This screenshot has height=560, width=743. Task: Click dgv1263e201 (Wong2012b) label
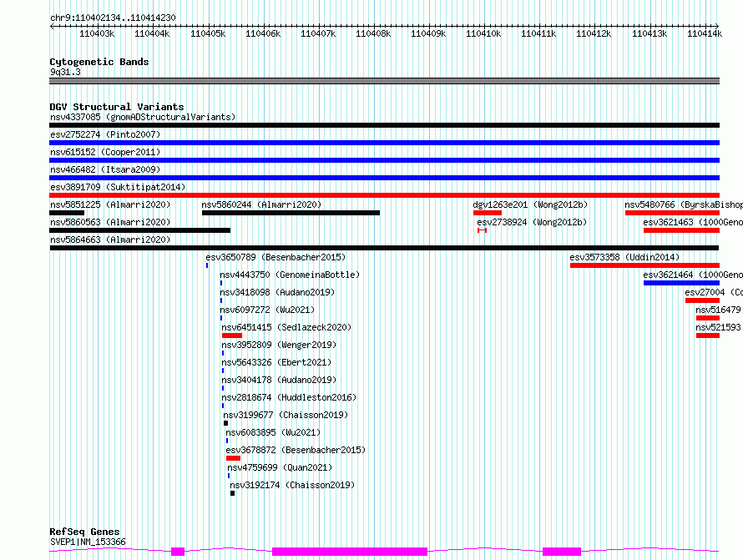point(530,204)
